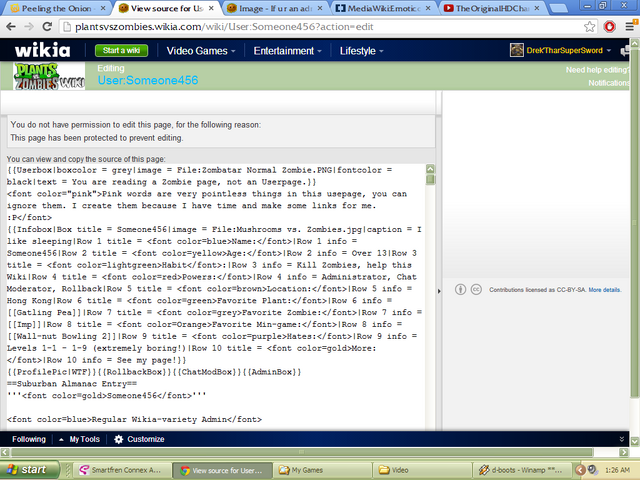
Task: Click the page vertical scrollbar down arrow
Action: pyautogui.click(x=635, y=441)
